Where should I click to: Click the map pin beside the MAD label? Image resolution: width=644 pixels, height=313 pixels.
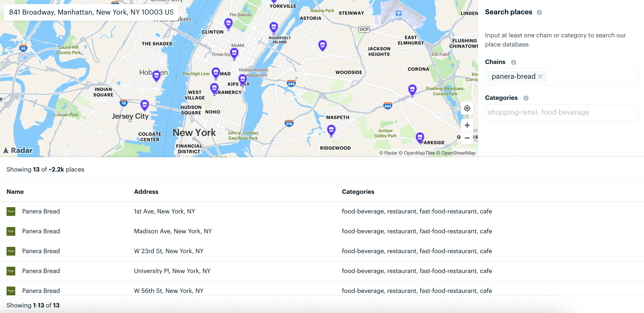(x=216, y=73)
